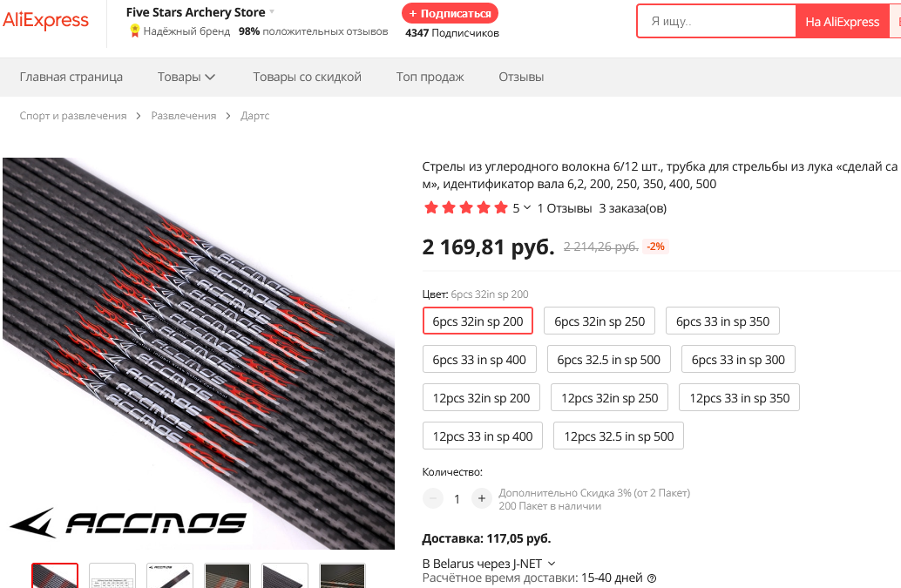Image resolution: width=901 pixels, height=588 pixels.
Task: Select option 12pcs 32.5 in sp 500
Action: pyautogui.click(x=619, y=436)
